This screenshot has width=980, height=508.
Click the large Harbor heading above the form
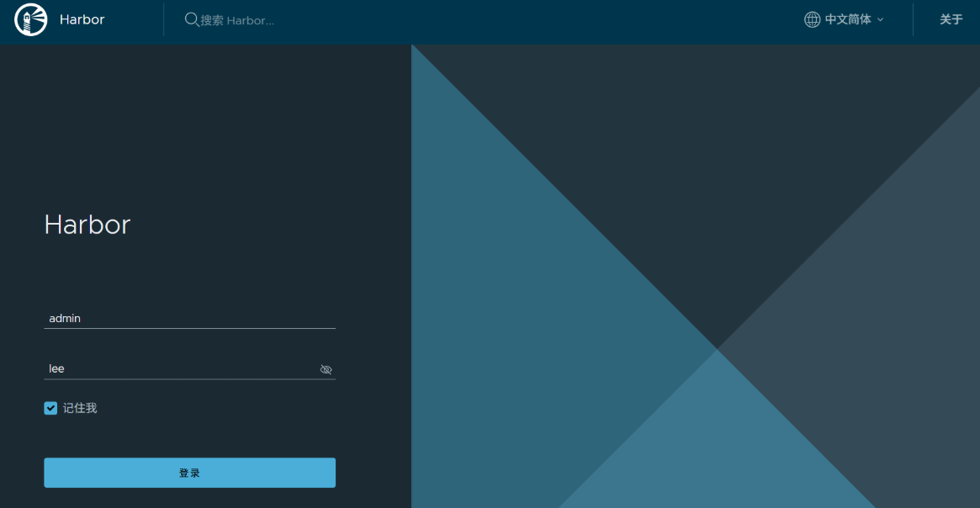coord(87,225)
